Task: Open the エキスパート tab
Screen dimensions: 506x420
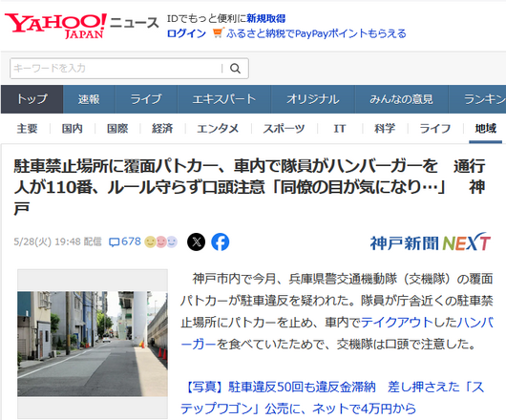Action: click(x=224, y=99)
